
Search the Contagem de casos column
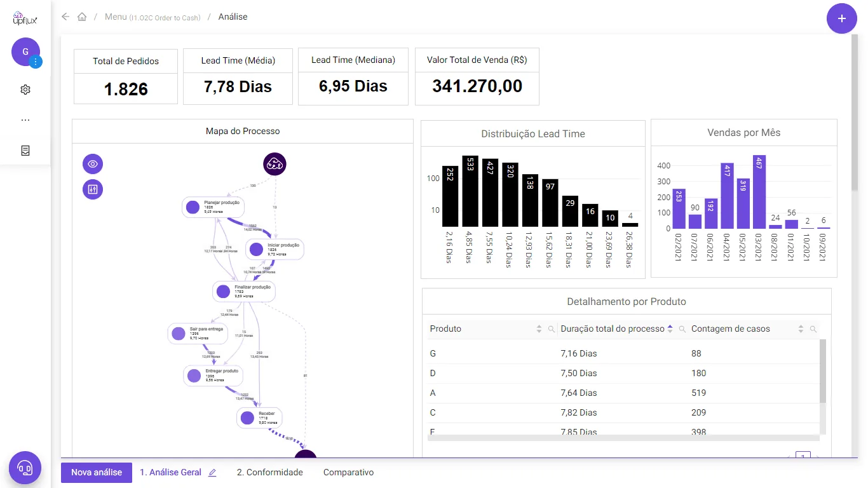(x=813, y=329)
